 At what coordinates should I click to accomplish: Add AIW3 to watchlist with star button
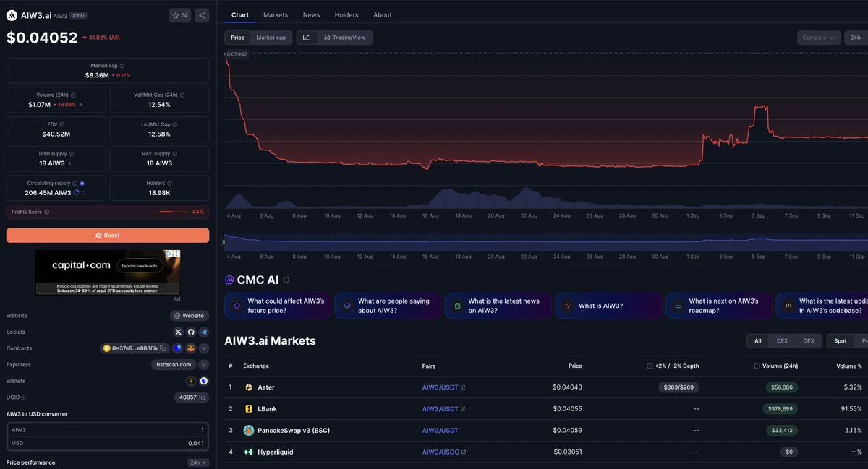(x=179, y=15)
